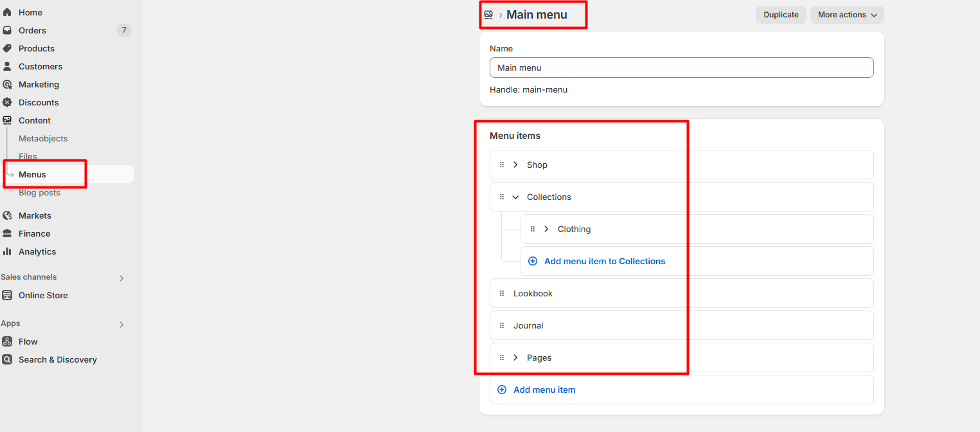Click the Home icon in sidebar
The image size is (980, 432).
click(x=7, y=12)
